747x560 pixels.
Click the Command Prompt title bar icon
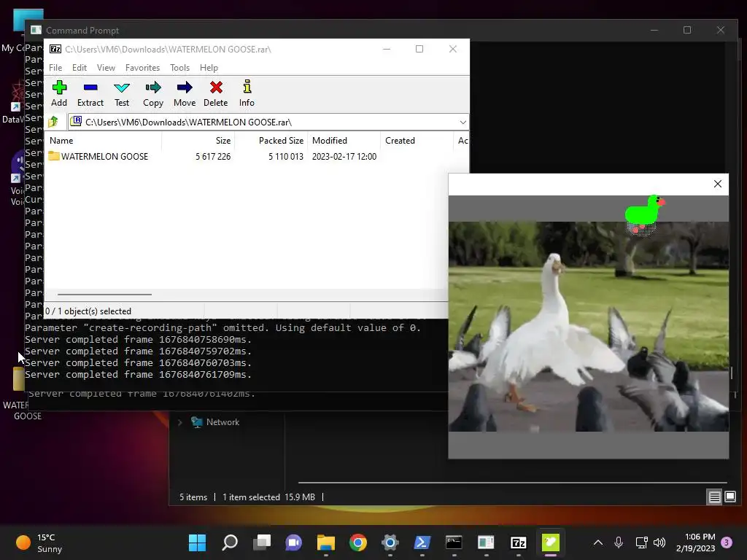pyautogui.click(x=36, y=30)
